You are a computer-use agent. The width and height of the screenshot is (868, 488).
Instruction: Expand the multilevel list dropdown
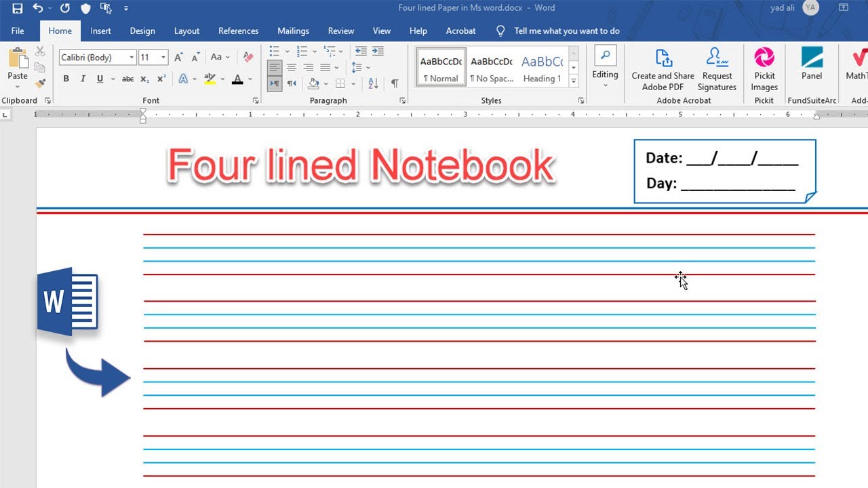click(342, 51)
